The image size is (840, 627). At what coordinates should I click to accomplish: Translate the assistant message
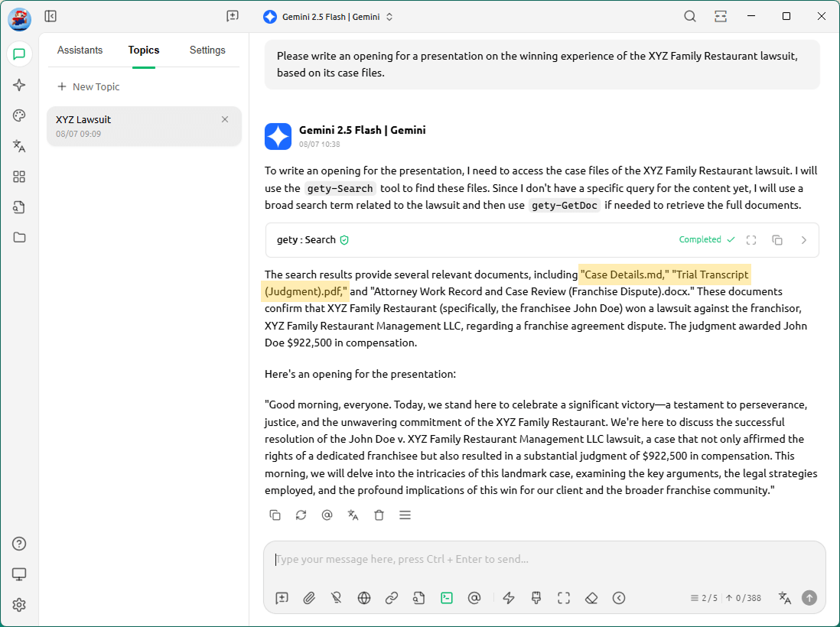353,515
